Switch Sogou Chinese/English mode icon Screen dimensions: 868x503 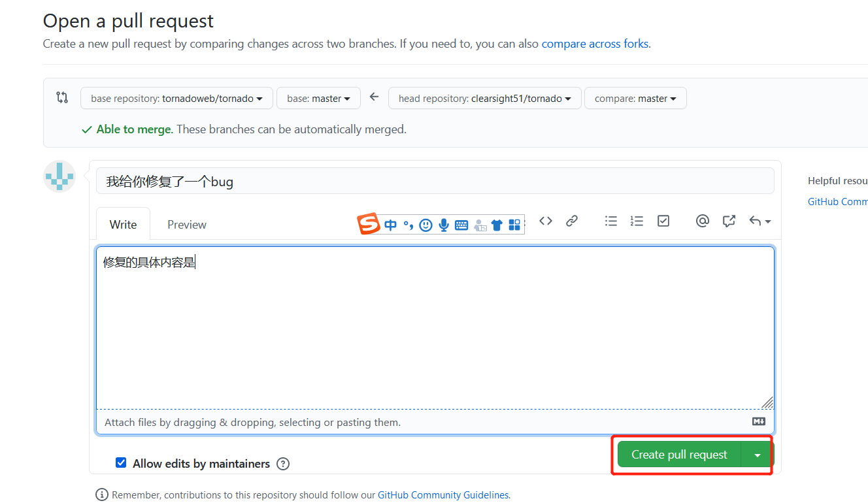click(391, 225)
